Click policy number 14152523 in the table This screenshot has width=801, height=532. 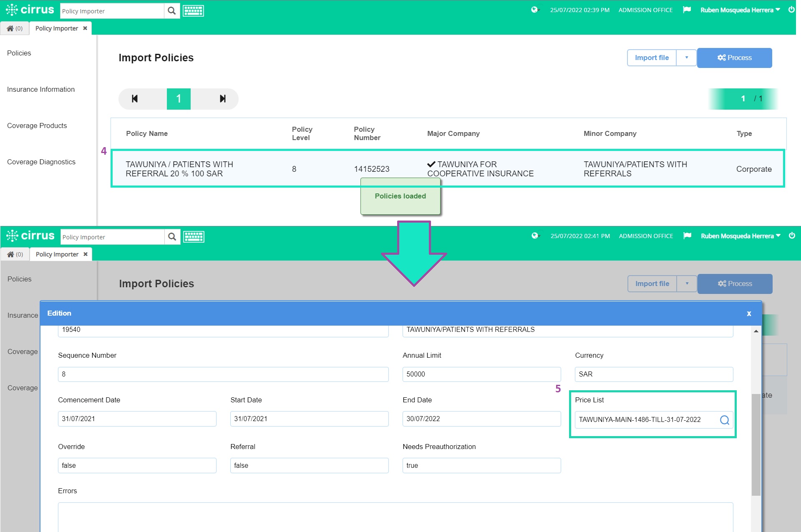coord(372,169)
